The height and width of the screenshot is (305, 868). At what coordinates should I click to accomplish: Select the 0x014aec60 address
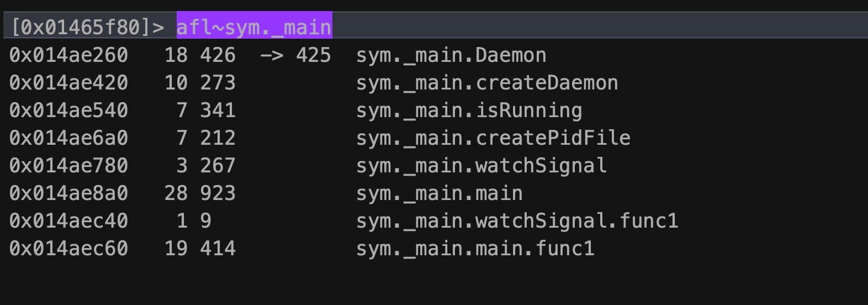coord(68,249)
